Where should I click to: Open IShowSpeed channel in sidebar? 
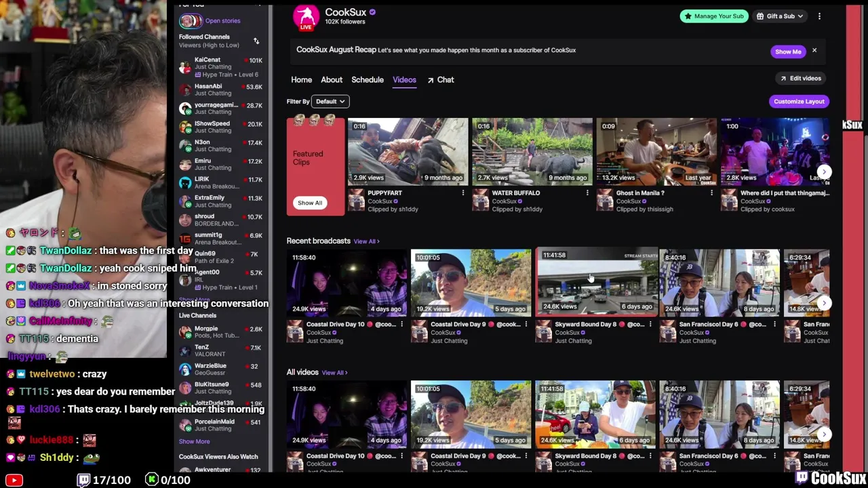point(222,127)
